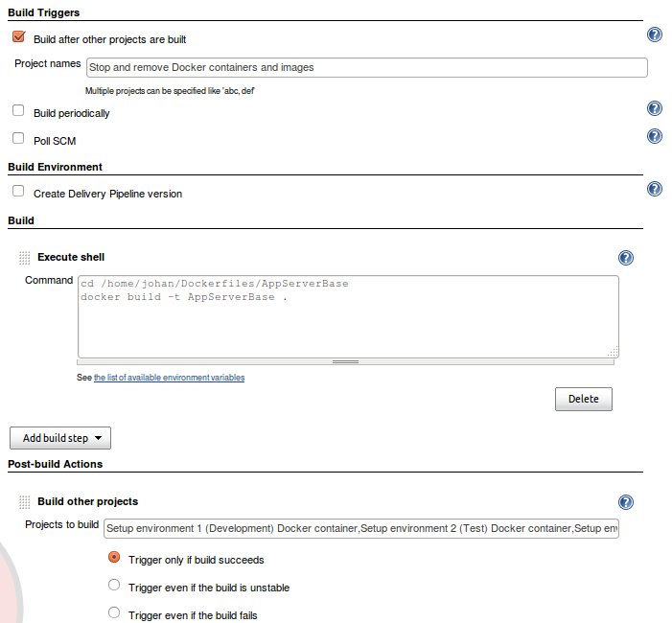This screenshot has width=672, height=623.
Task: Select Trigger only if build succeeds
Action: pos(114,557)
